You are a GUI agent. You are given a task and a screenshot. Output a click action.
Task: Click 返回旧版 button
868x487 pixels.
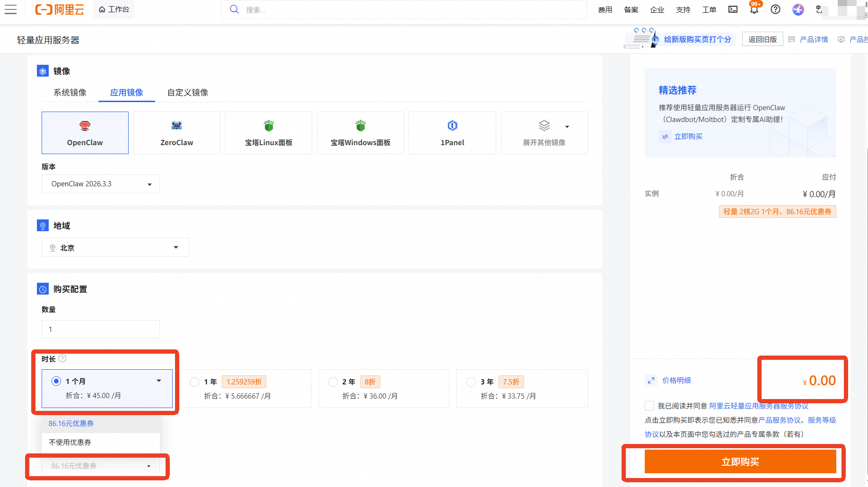click(763, 39)
